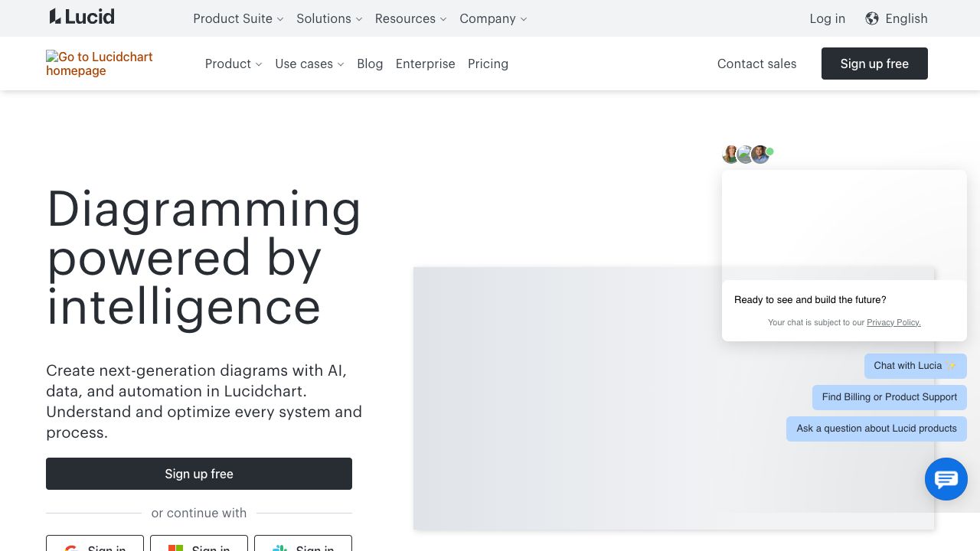Open the blue chat bubble widget
The height and width of the screenshot is (551, 980).
point(946,479)
